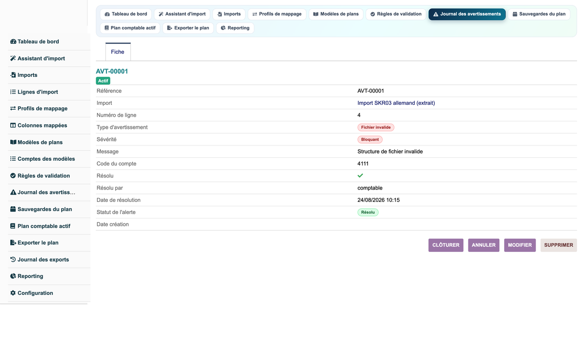Open Imports in the top navigation bar
The width and height of the screenshot is (588, 364).
[229, 14]
